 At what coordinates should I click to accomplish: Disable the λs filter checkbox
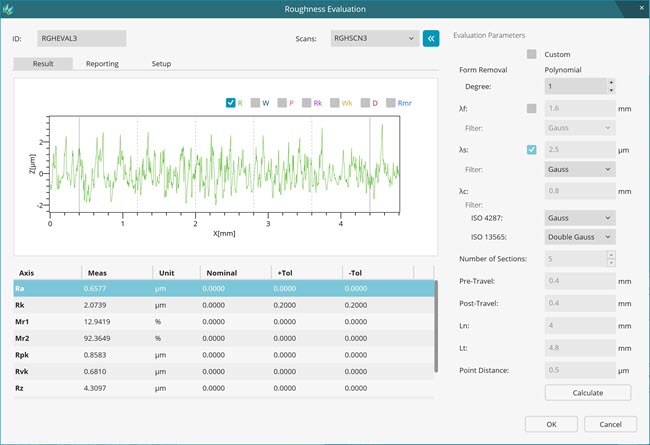point(532,151)
